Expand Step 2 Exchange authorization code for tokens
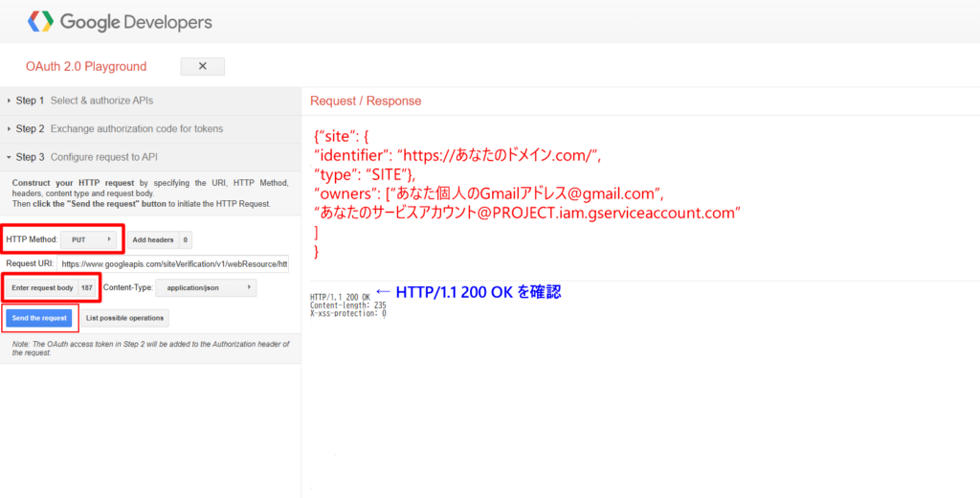The image size is (980, 498). point(150,129)
